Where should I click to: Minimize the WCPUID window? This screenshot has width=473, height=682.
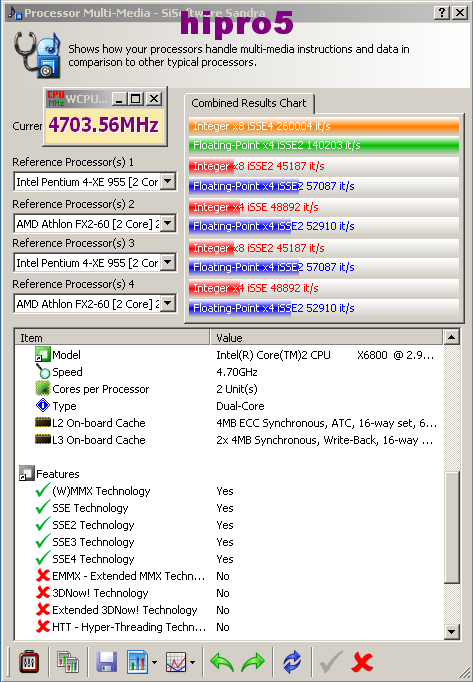click(119, 99)
